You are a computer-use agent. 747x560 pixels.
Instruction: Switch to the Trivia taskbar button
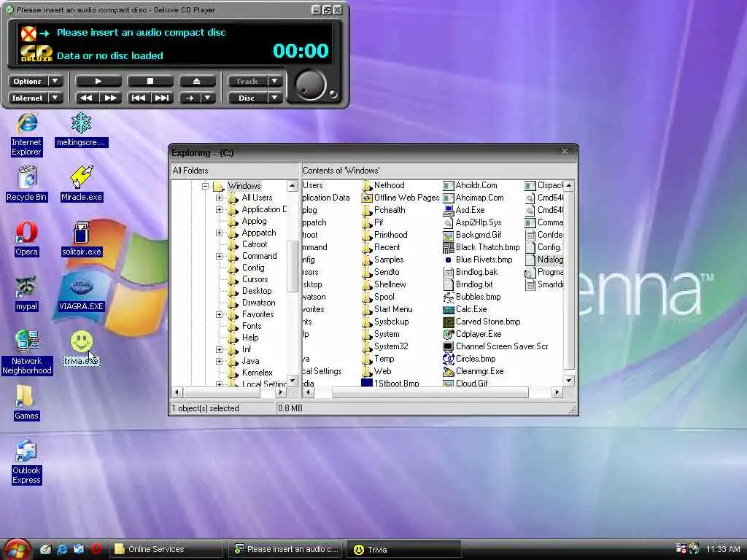pos(404,549)
